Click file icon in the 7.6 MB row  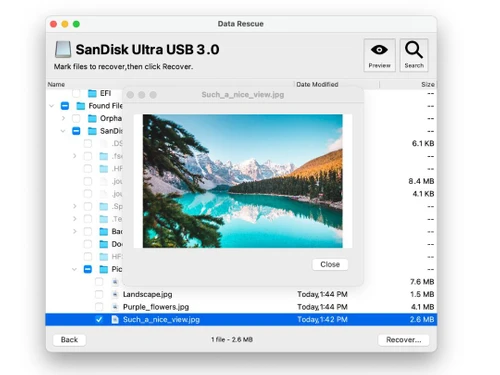pos(115,282)
